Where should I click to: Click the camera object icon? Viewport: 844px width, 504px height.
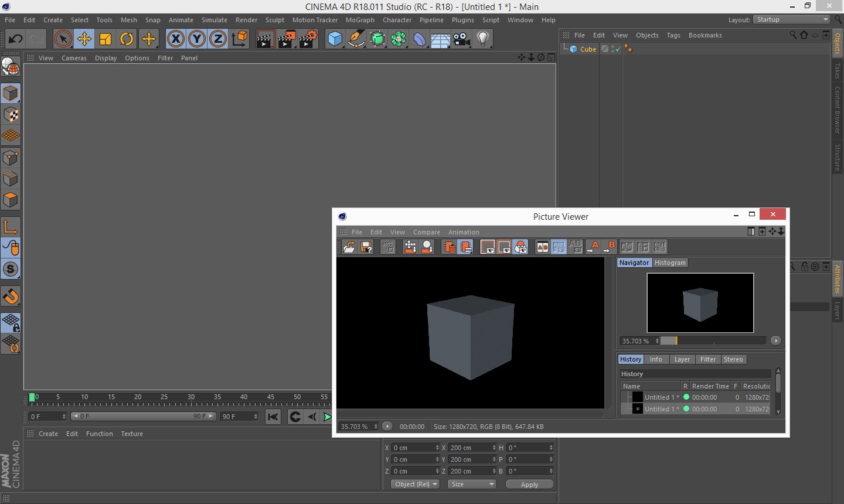pos(461,39)
